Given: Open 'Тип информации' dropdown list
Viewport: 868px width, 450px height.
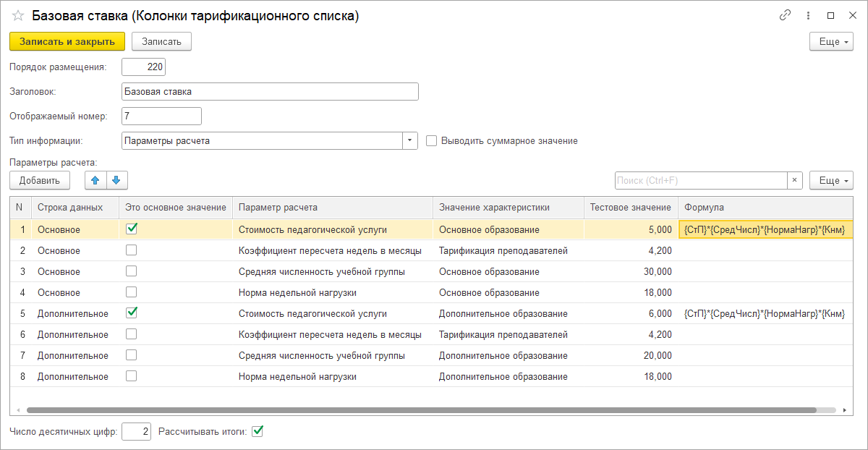Looking at the screenshot, I should click(410, 141).
